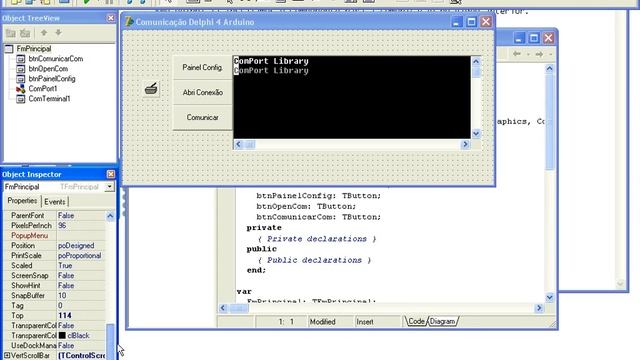
Task: Click UseDockManager value False
Action: [x=66, y=346]
